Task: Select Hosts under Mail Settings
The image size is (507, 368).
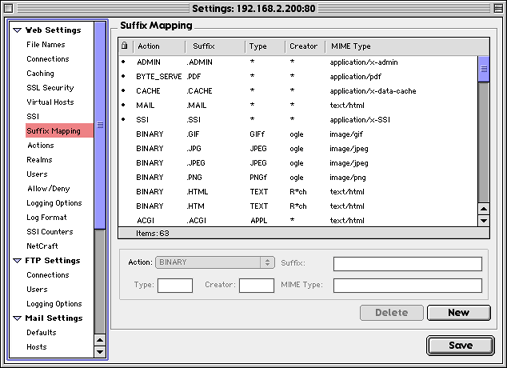Action: click(36, 347)
